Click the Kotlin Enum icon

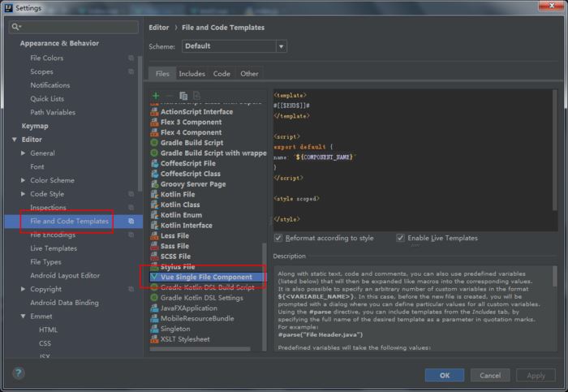coord(155,215)
